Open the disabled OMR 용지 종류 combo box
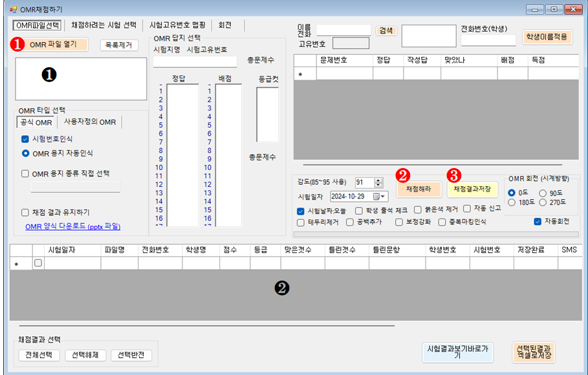Screen dimensions: 588x375 click(x=75, y=187)
